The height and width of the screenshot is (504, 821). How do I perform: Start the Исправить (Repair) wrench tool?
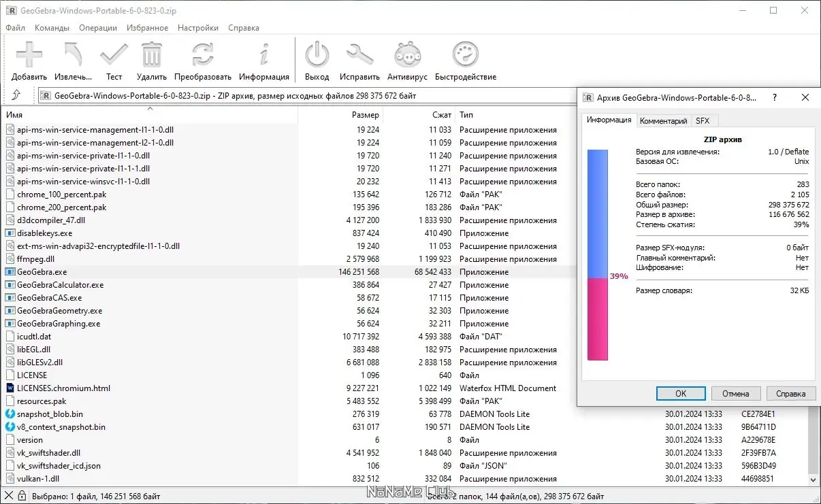[x=359, y=54]
